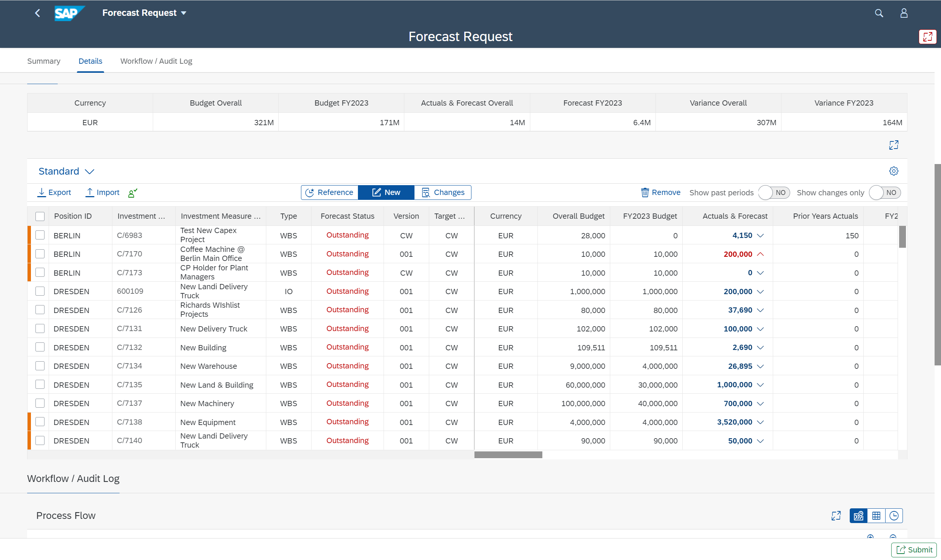Check the select-all checkbox in table header
Image resolution: width=941 pixels, height=560 pixels.
[x=40, y=216]
